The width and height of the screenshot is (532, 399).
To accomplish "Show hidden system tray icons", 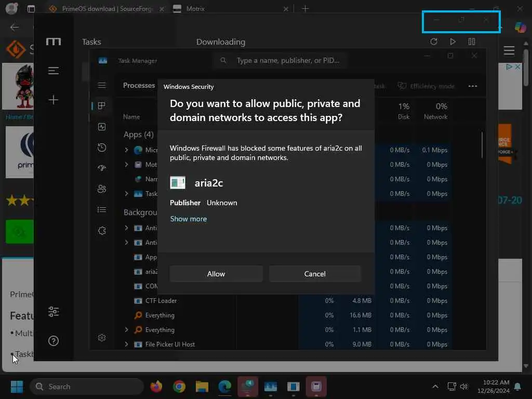I will point(435,387).
